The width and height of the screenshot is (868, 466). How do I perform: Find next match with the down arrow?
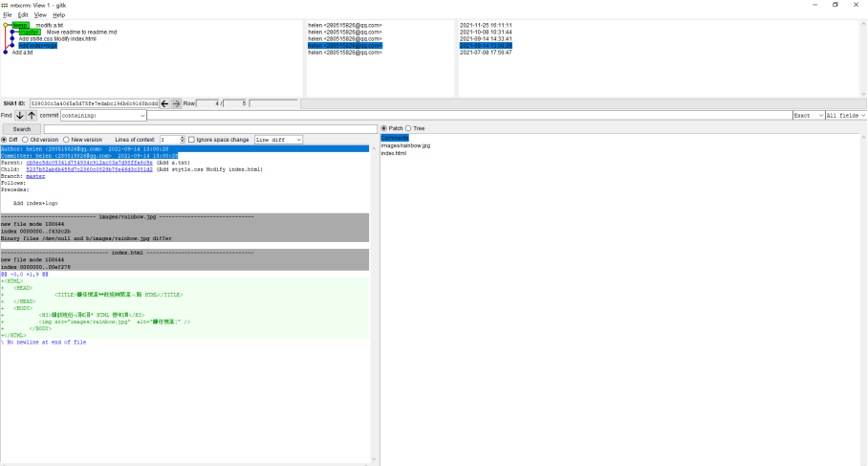[x=19, y=115]
